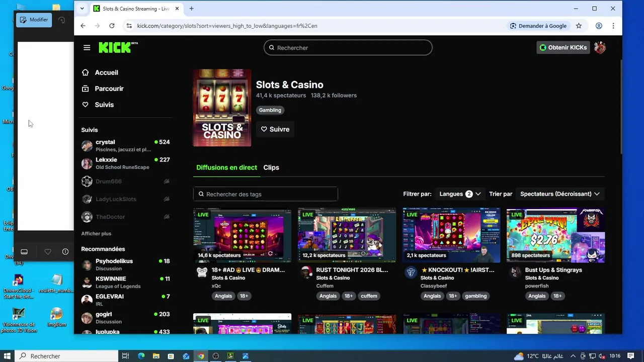Viewport: 644px width, 362px height.
Task: Click the Anglais tag under xQc's stream
Action: [223, 296]
